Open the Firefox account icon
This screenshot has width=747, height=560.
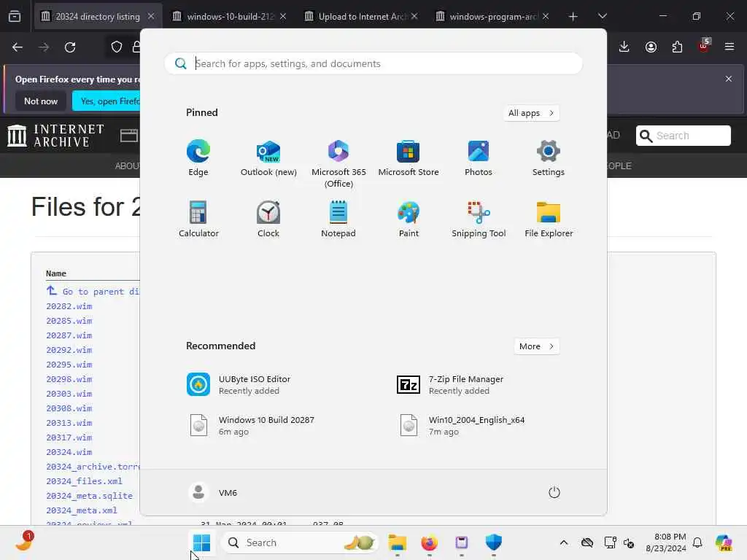[651, 47]
